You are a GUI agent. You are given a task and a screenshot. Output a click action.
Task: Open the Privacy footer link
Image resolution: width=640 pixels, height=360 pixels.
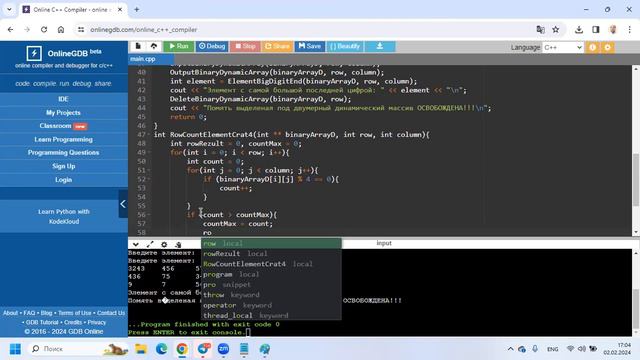point(97,322)
